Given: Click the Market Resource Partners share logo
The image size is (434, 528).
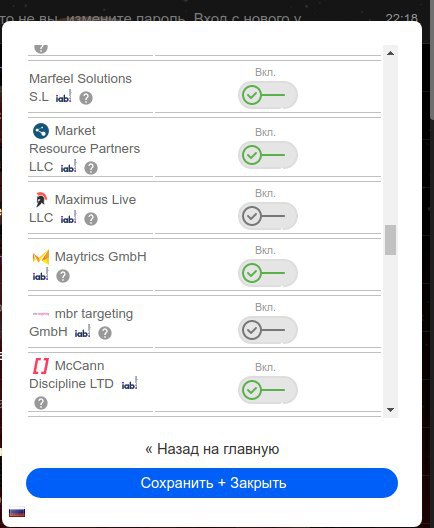Looking at the screenshot, I should click(41, 131).
